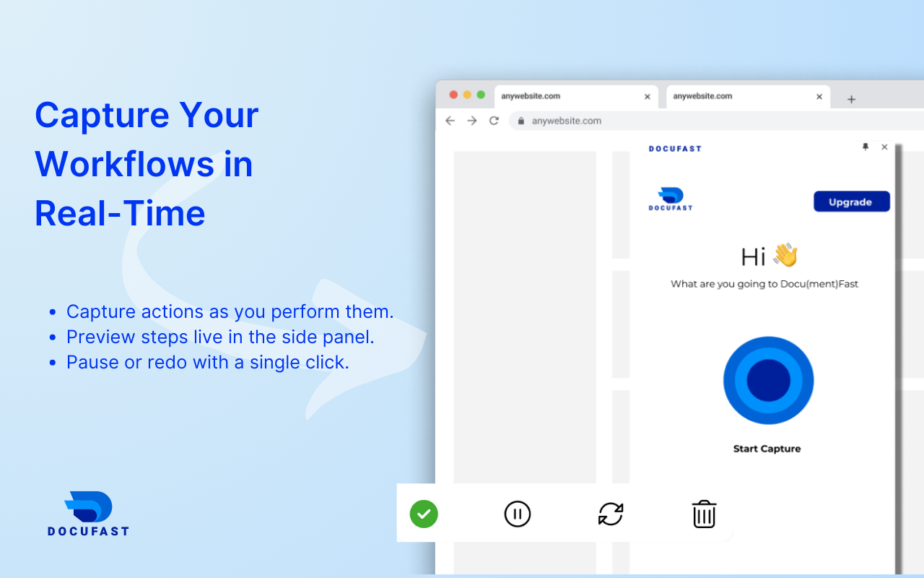Pause the capture with the pause icon
Image resolution: width=924 pixels, height=578 pixels.
point(517,514)
